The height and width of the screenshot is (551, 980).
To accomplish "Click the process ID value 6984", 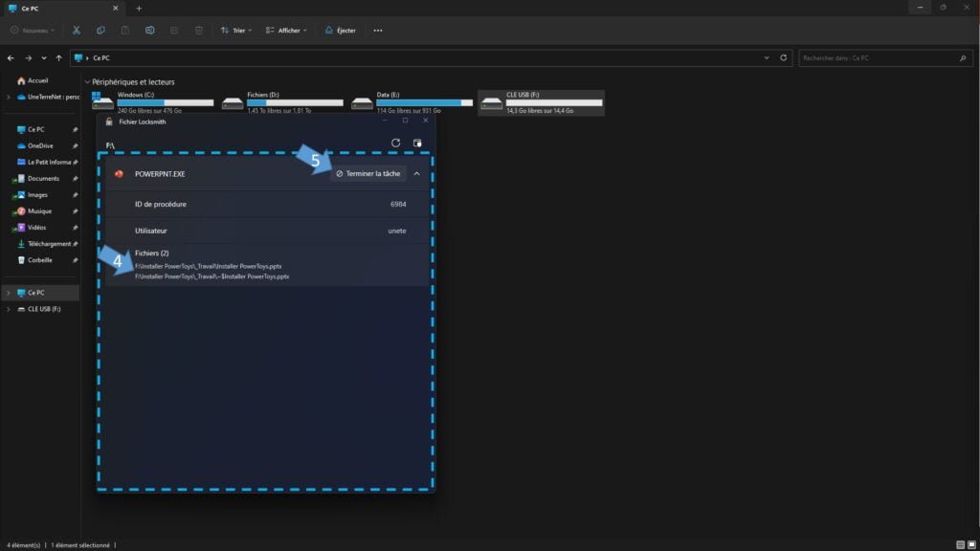I will (398, 205).
